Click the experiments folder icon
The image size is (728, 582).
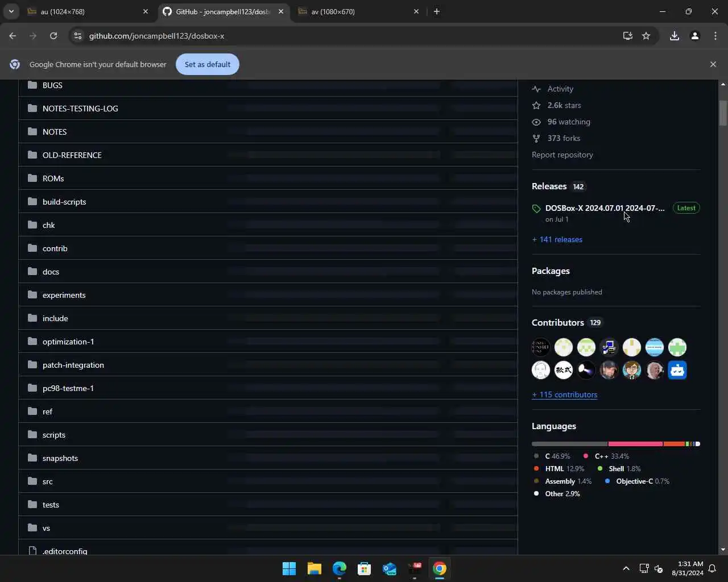[x=32, y=295]
